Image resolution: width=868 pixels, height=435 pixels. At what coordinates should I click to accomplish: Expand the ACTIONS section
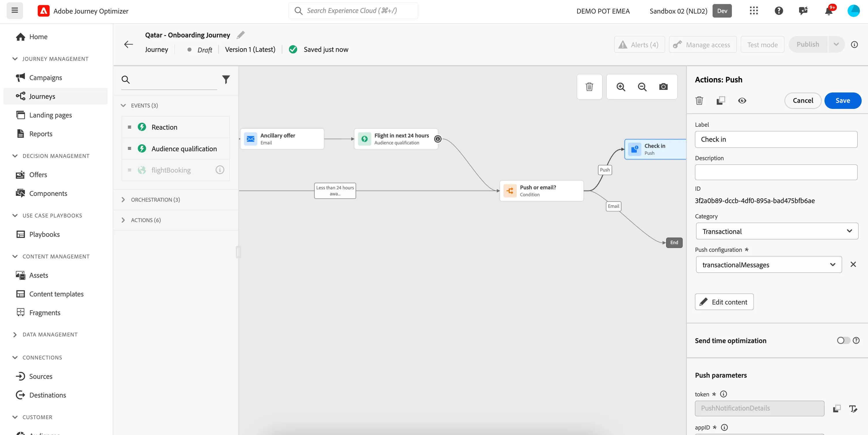tap(123, 220)
